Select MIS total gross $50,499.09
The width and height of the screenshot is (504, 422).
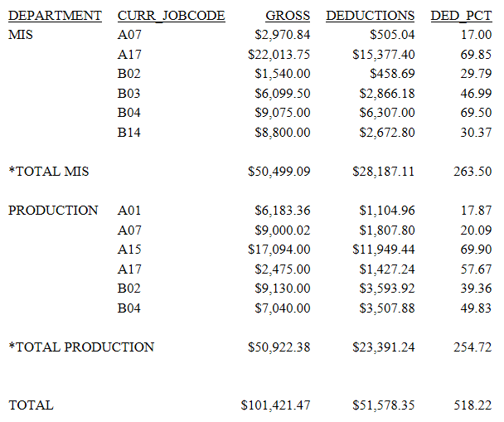(279, 172)
